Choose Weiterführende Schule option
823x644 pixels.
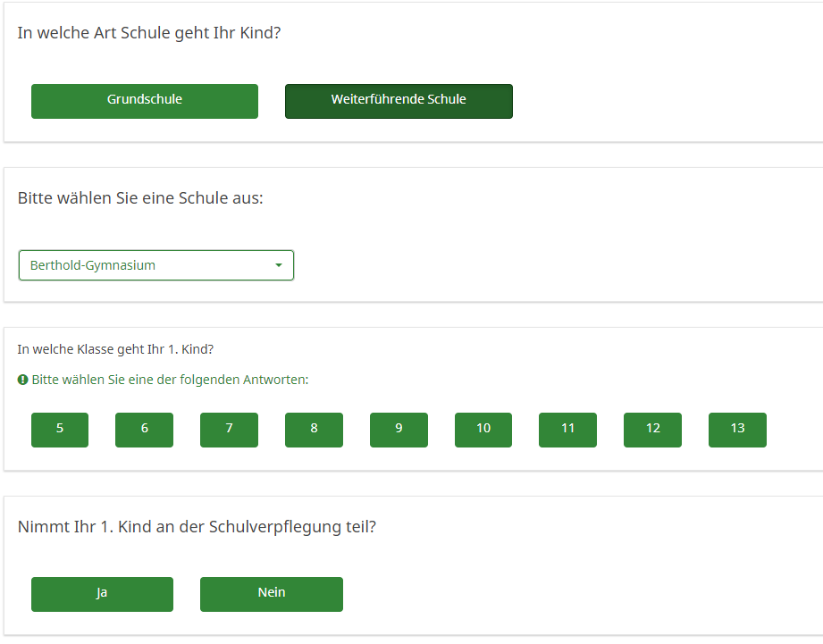pos(399,101)
